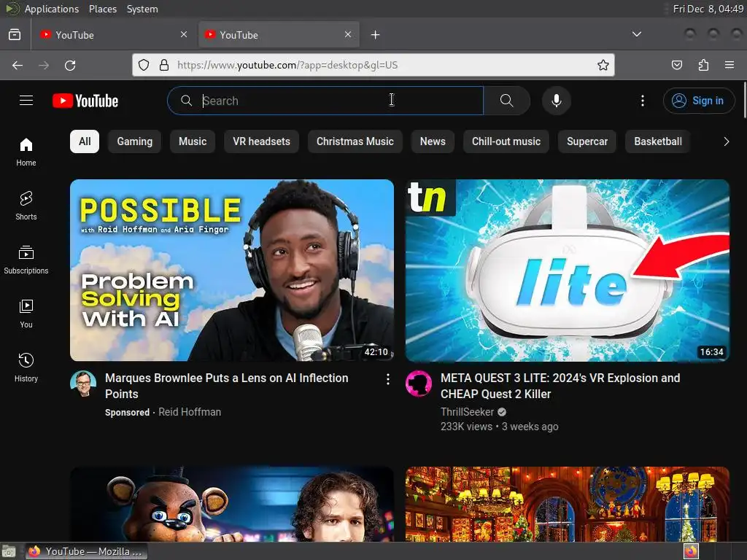747x560 pixels.
Task: Open YouTube settings three-dot menu
Action: click(642, 101)
